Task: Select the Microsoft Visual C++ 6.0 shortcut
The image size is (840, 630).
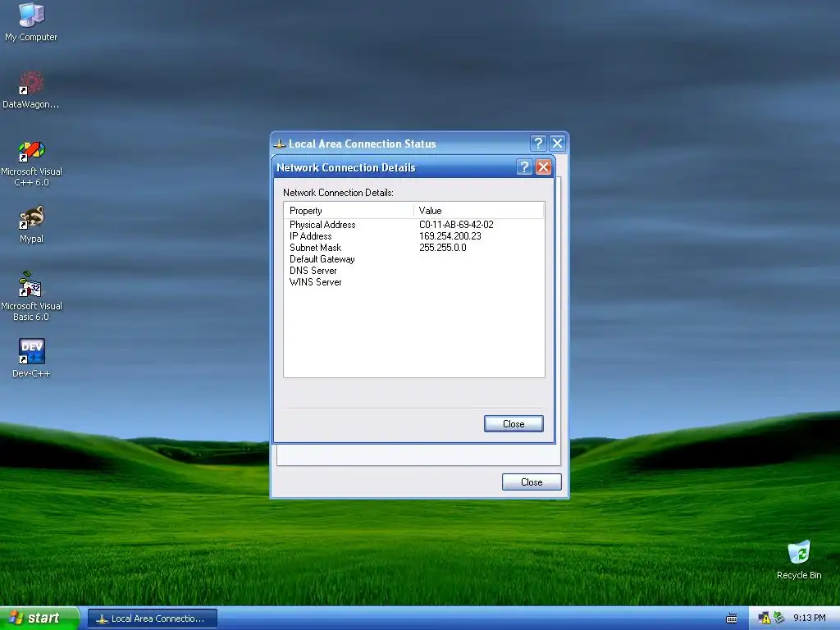Action: [x=32, y=163]
